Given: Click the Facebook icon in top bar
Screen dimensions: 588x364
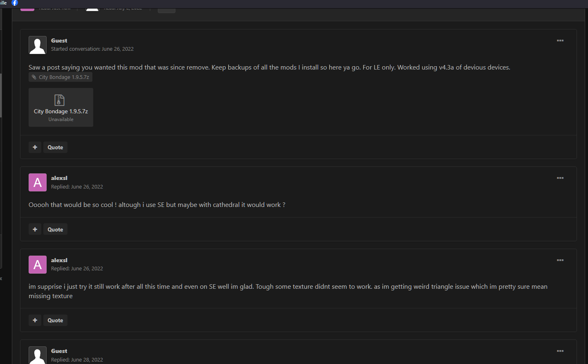Looking at the screenshot, I should (x=15, y=3).
